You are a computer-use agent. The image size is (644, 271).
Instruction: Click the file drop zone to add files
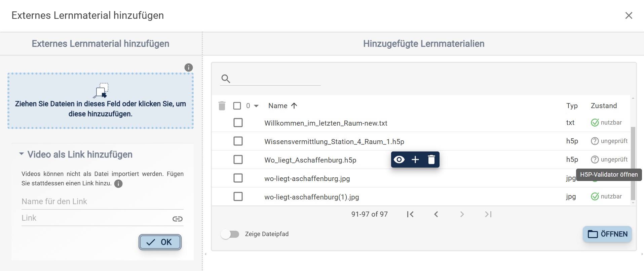point(101,101)
